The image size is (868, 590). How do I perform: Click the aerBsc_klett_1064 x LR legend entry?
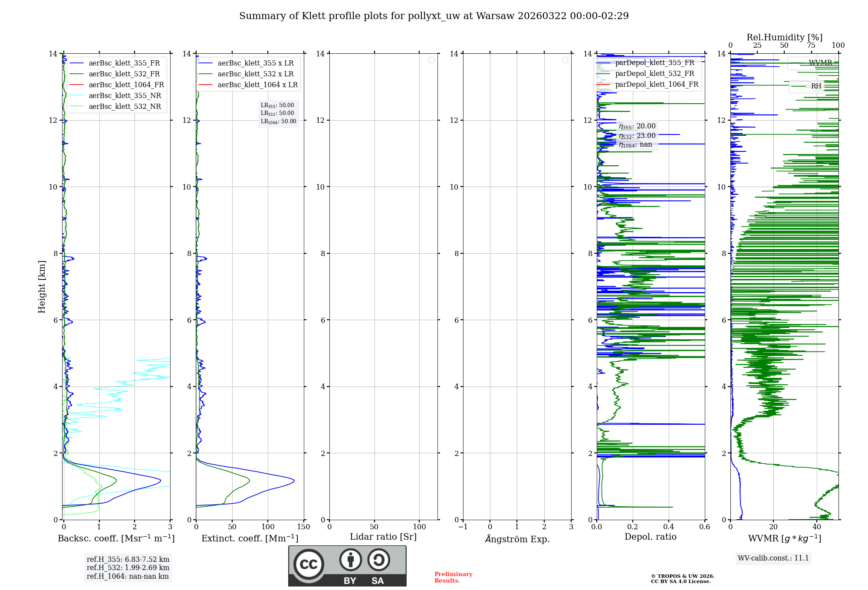257,85
